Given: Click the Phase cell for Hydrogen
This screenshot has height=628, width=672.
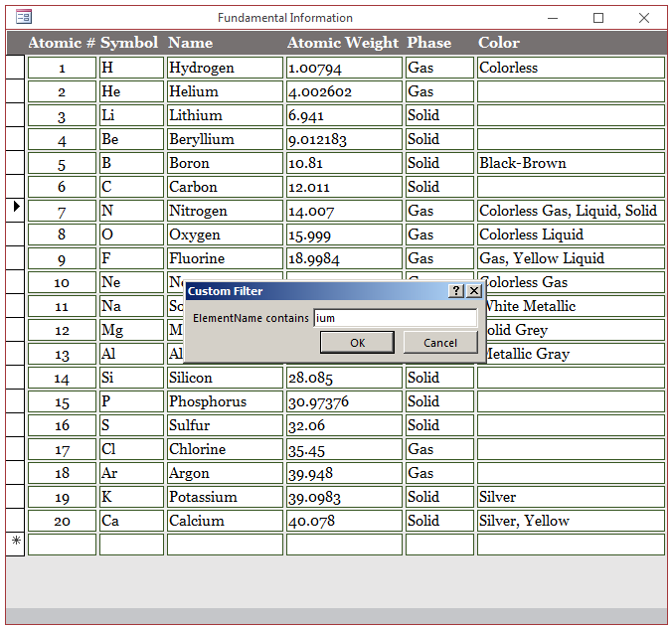Looking at the screenshot, I should click(439, 68).
